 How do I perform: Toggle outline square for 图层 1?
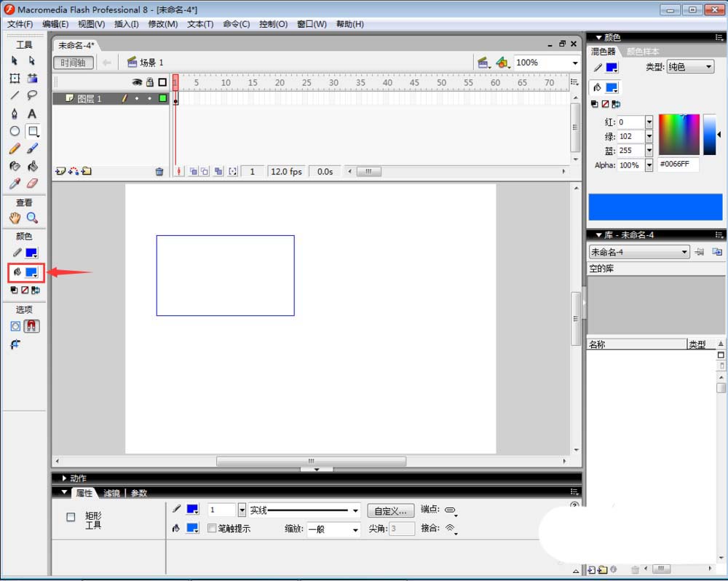(162, 98)
